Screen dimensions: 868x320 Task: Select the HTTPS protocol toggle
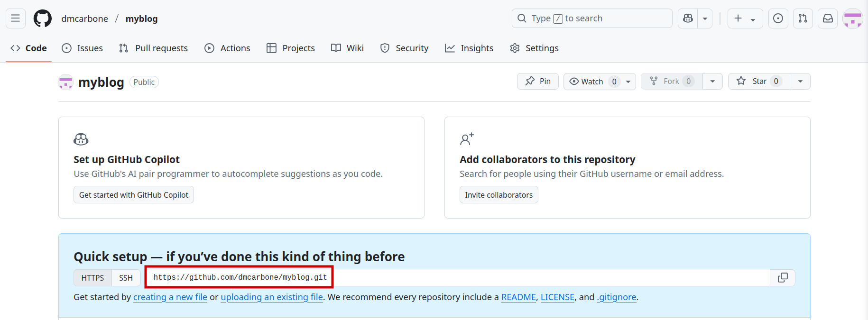[x=92, y=278]
